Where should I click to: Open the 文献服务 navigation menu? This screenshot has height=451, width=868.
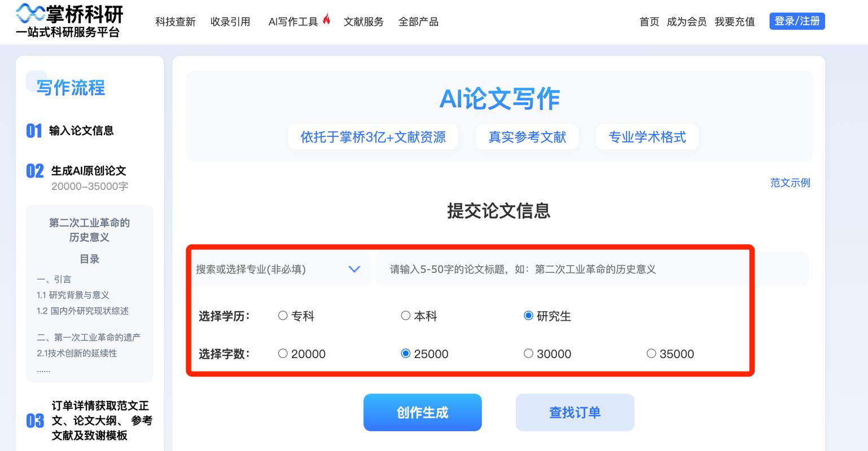(363, 21)
